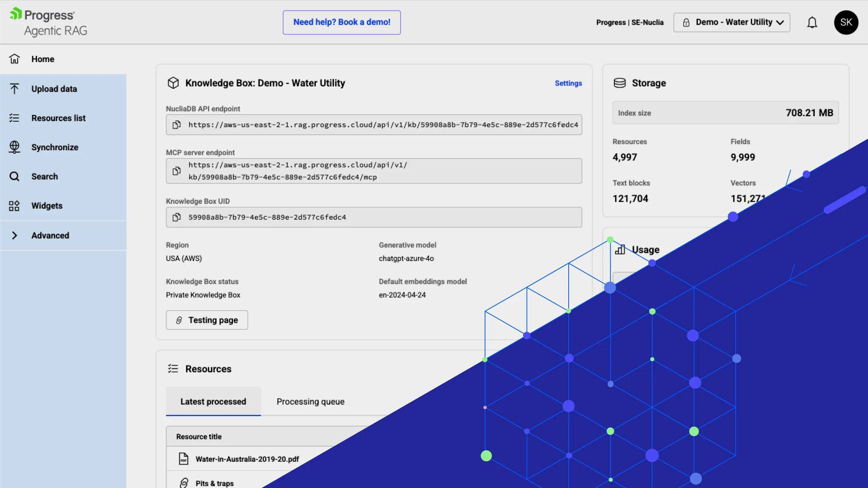The height and width of the screenshot is (488, 868).
Task: Click the Pits & traps link icon
Action: tap(183, 482)
